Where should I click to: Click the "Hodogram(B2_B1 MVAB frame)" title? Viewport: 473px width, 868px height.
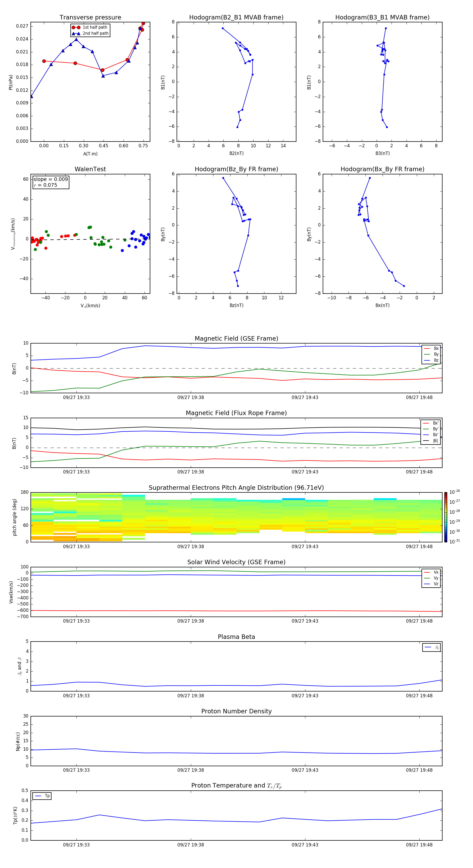pyautogui.click(x=236, y=18)
